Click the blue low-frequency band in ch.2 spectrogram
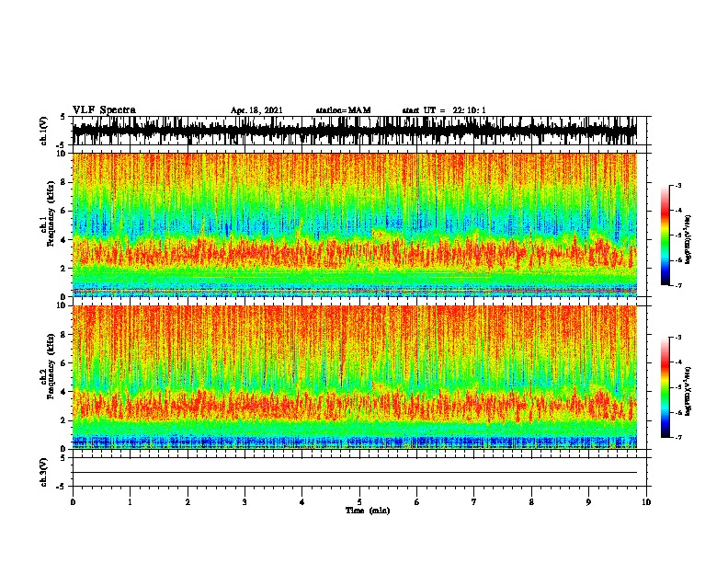Screen dimensions: 728x563 pos(355,441)
